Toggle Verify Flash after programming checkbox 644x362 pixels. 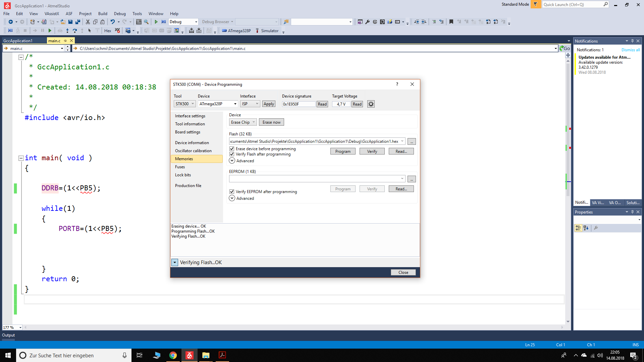(232, 154)
